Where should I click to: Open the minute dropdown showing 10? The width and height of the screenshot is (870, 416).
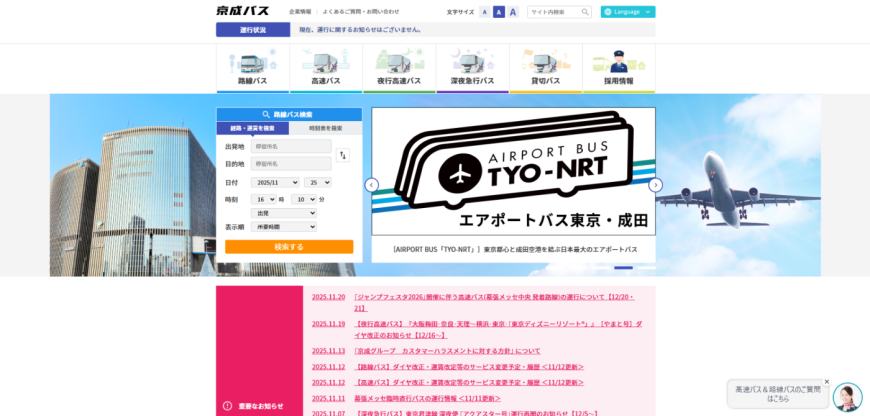(304, 199)
